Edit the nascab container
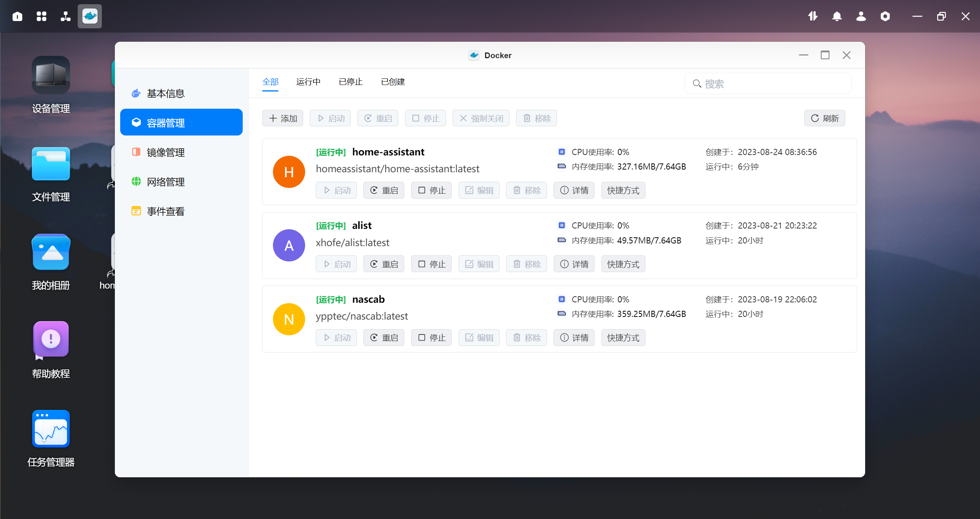The image size is (980, 519). (479, 338)
